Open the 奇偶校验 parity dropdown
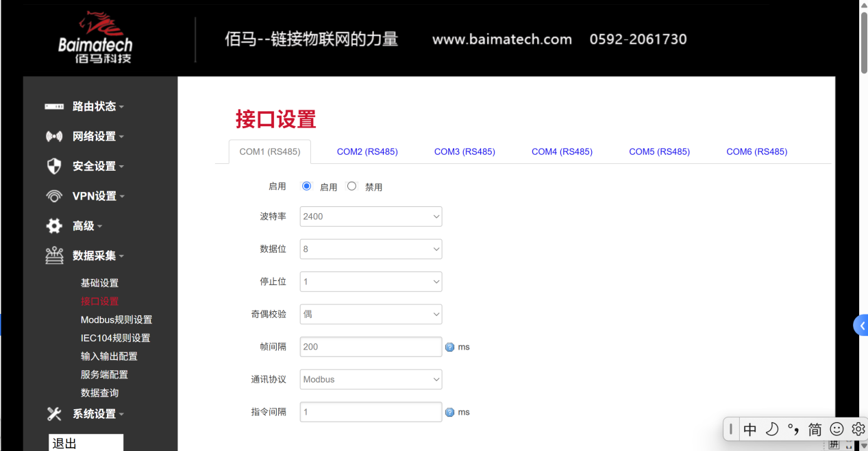Screen dimensions: 868x451 (x=370, y=314)
